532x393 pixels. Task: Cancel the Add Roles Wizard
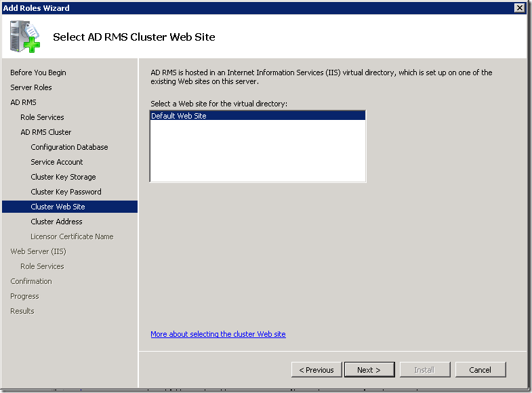480,370
